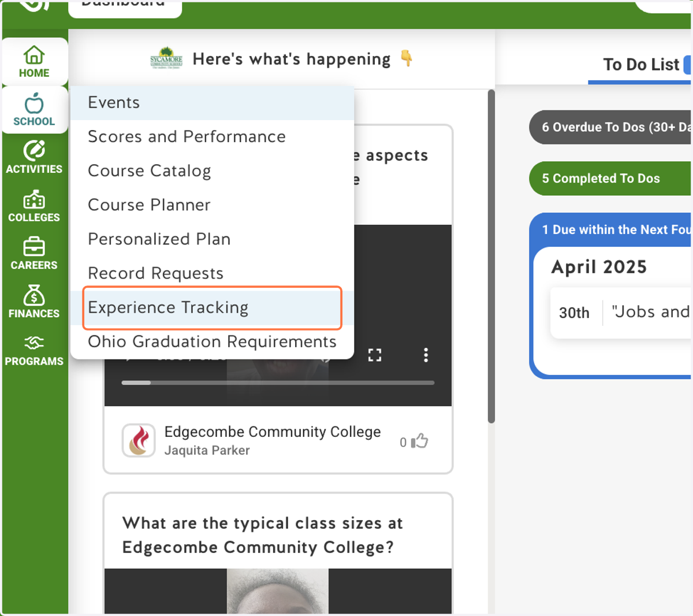
Task: Select Personalized Plan menu entry
Action: point(212,239)
